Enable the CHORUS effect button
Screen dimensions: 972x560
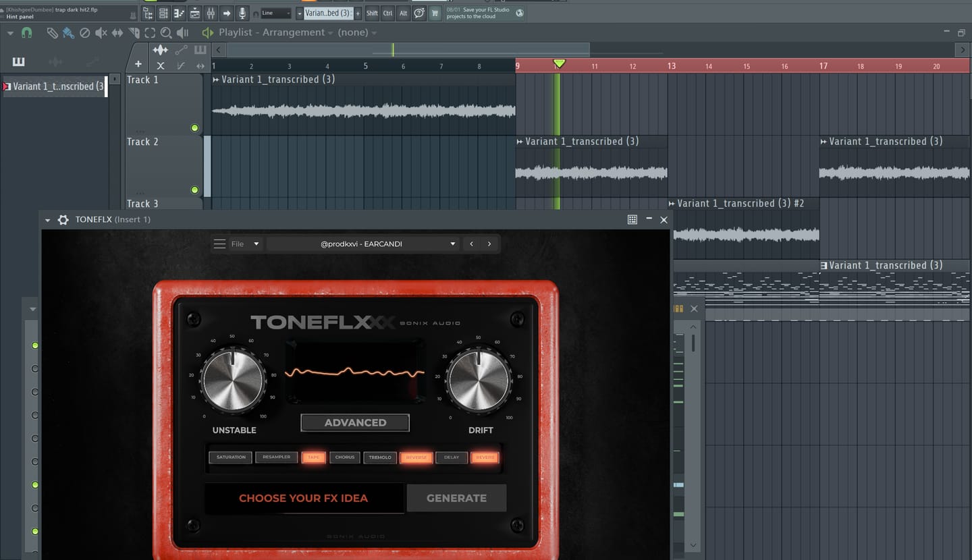(345, 457)
